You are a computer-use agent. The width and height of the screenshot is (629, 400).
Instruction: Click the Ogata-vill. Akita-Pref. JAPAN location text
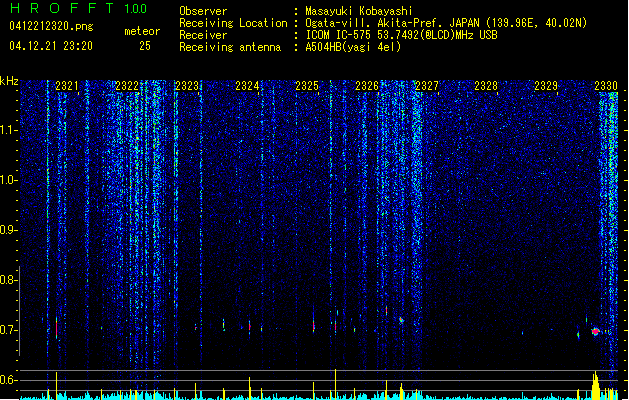(x=446, y=23)
